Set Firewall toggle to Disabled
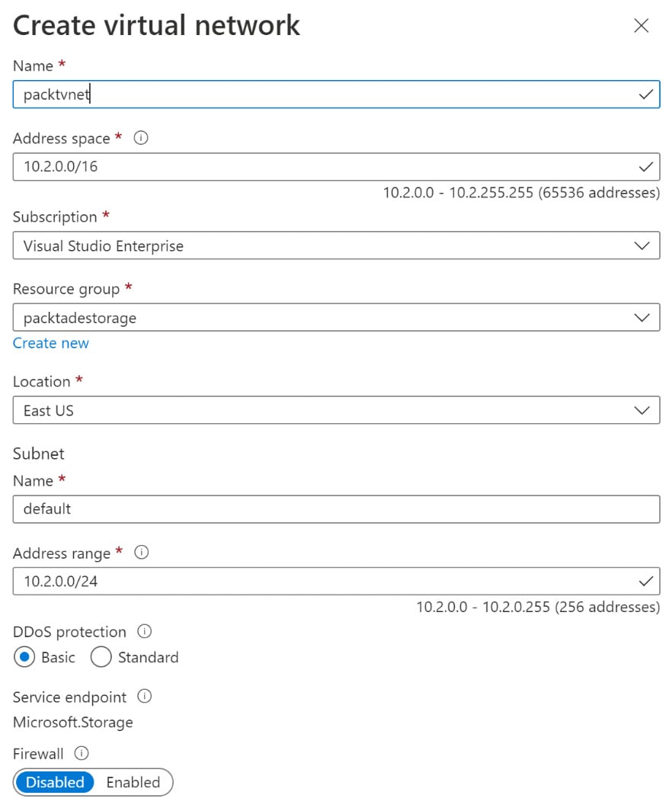672x808 pixels. click(x=55, y=782)
